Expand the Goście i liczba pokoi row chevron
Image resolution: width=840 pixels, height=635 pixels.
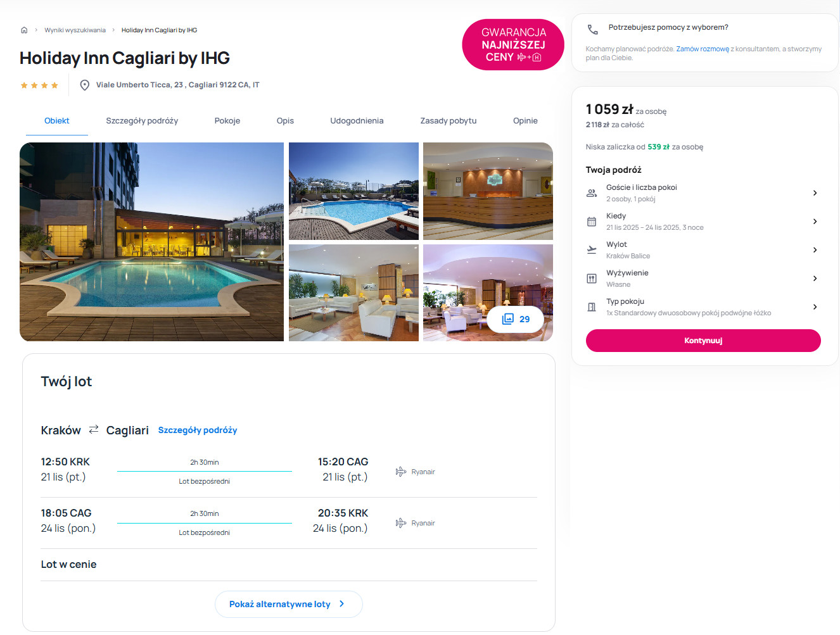pos(815,193)
